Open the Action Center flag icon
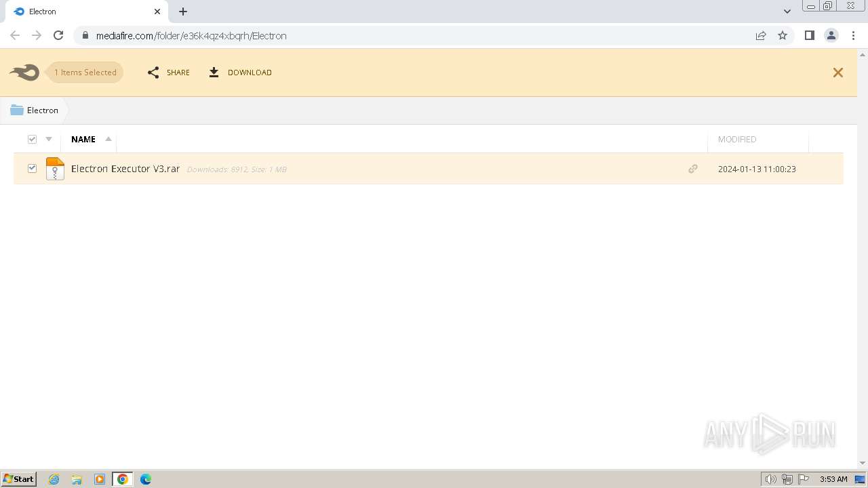 click(804, 479)
